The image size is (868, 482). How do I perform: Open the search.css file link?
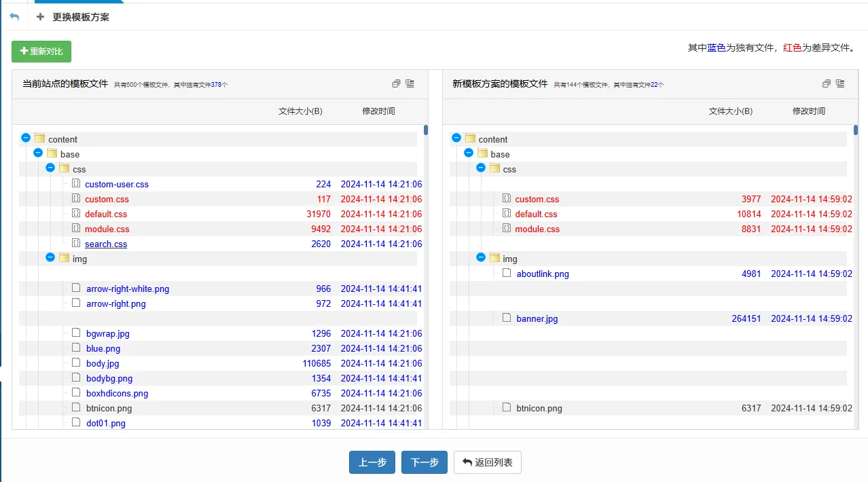106,244
